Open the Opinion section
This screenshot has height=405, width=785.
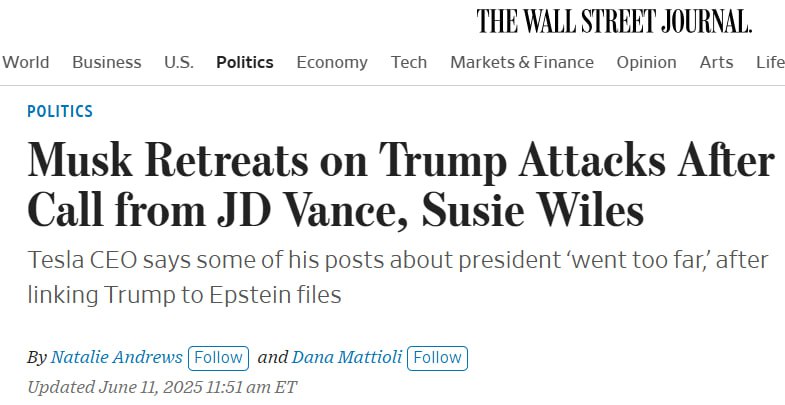pos(646,62)
